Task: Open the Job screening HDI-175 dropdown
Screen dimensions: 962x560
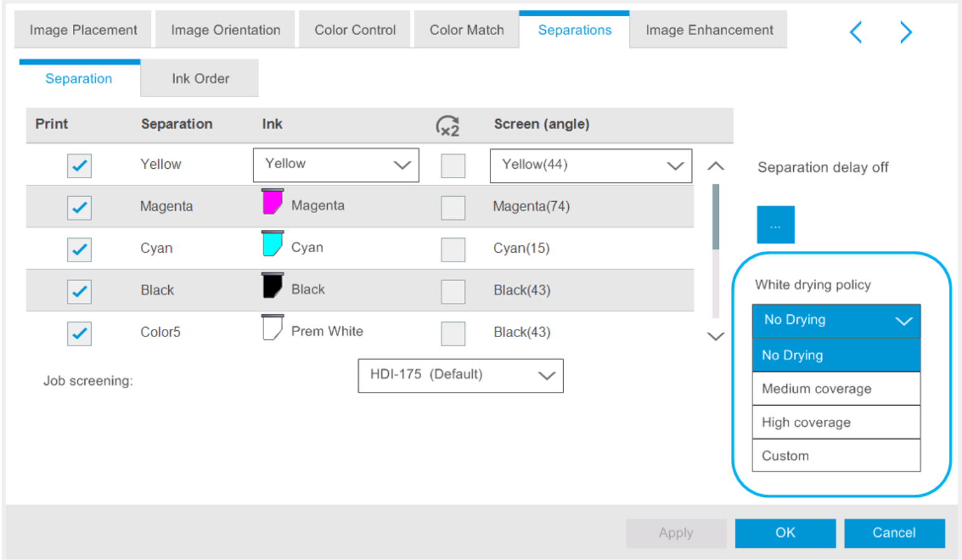Action: pyautogui.click(x=459, y=374)
